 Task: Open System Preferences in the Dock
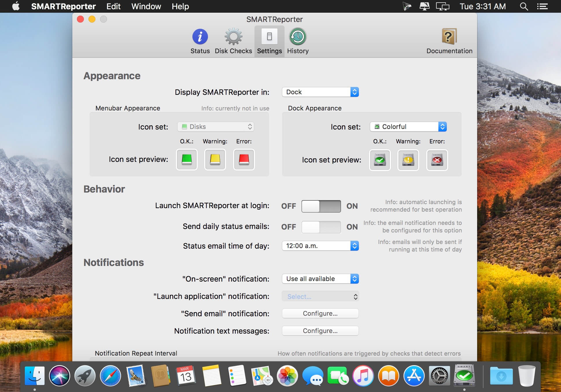pos(439,376)
